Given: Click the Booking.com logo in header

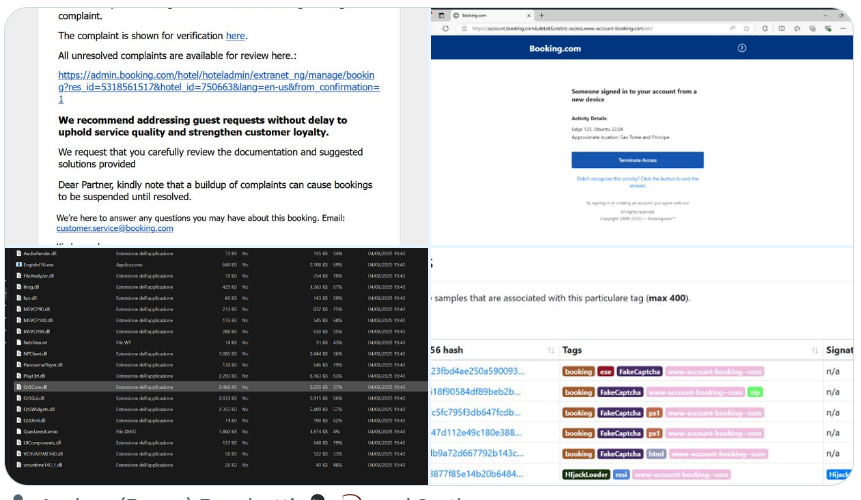Looking at the screenshot, I should 555,49.
